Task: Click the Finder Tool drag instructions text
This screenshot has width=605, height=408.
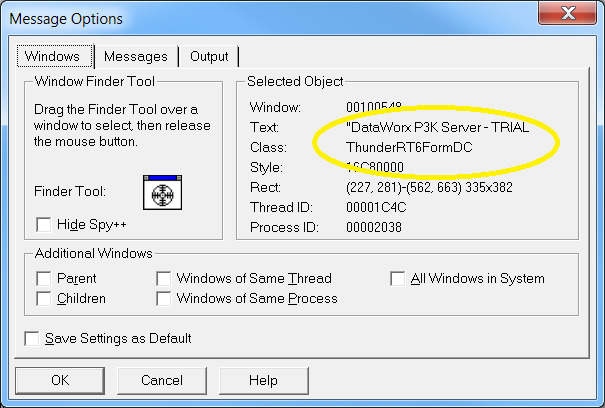Action: [x=122, y=125]
